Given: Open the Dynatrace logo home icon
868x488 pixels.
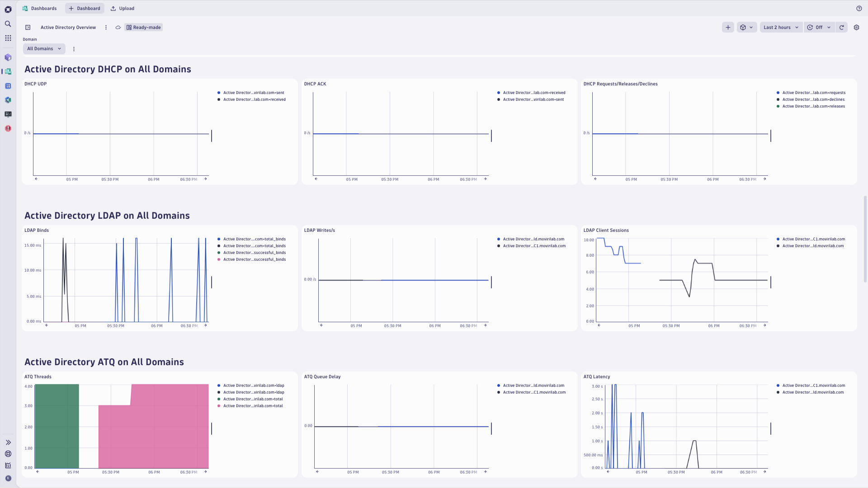Looking at the screenshot, I should pyautogui.click(x=8, y=9).
